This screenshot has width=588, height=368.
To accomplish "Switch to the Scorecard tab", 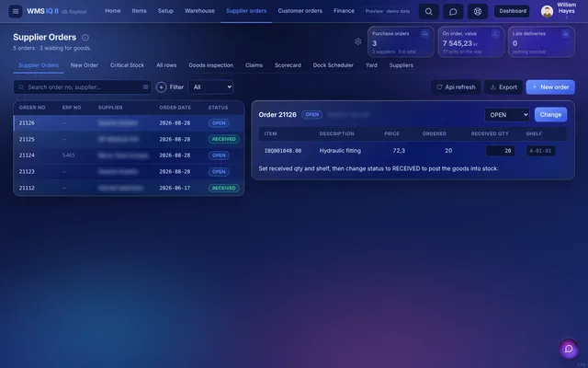I will 288,65.
